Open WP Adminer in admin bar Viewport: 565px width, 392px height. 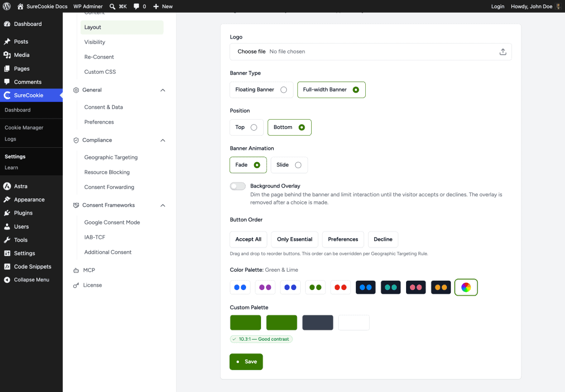coord(88,7)
